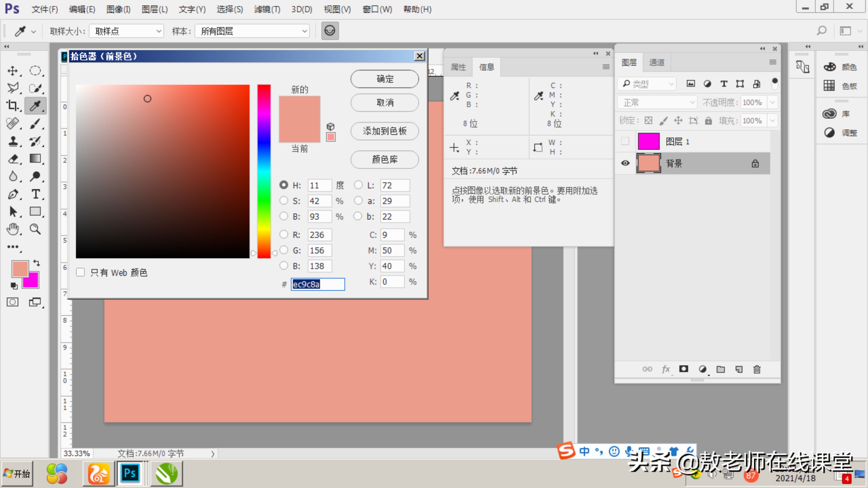The height and width of the screenshot is (488, 868).
Task: Select the Gradient tool
Action: 35,158
